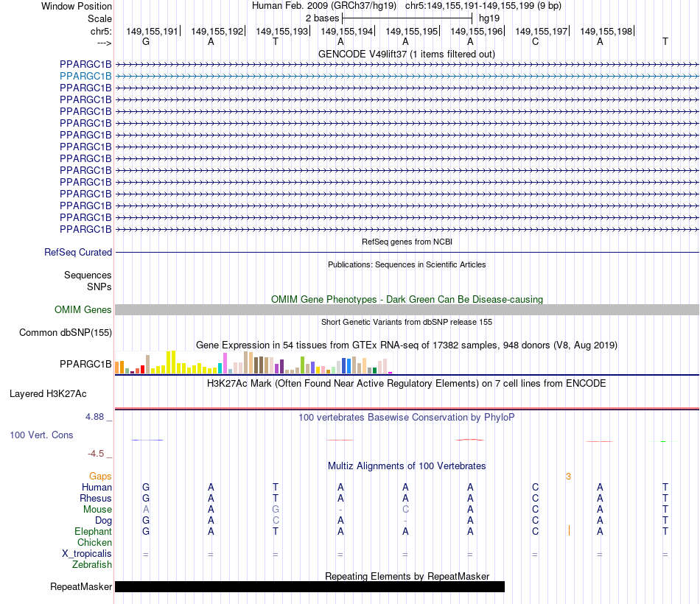This screenshot has height=604, width=700.
Task: Click the orange insertion bar in Elephant row
Action: coord(569,530)
